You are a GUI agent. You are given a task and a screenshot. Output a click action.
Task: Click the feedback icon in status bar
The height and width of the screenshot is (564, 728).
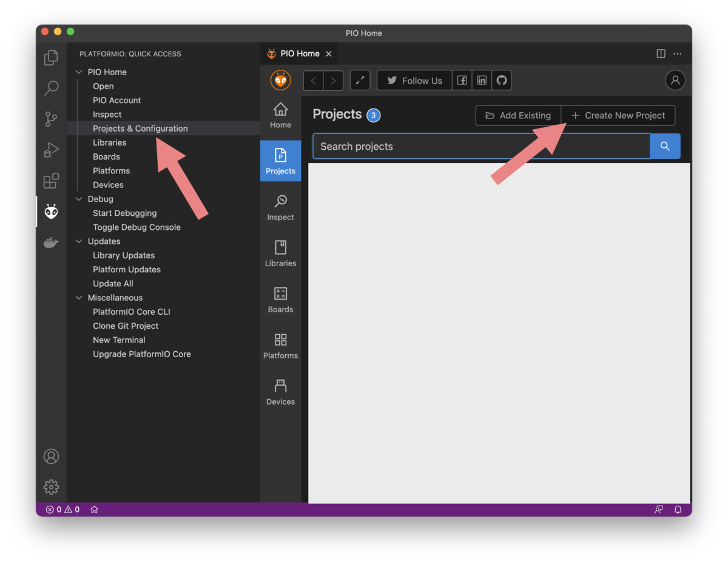(658, 509)
